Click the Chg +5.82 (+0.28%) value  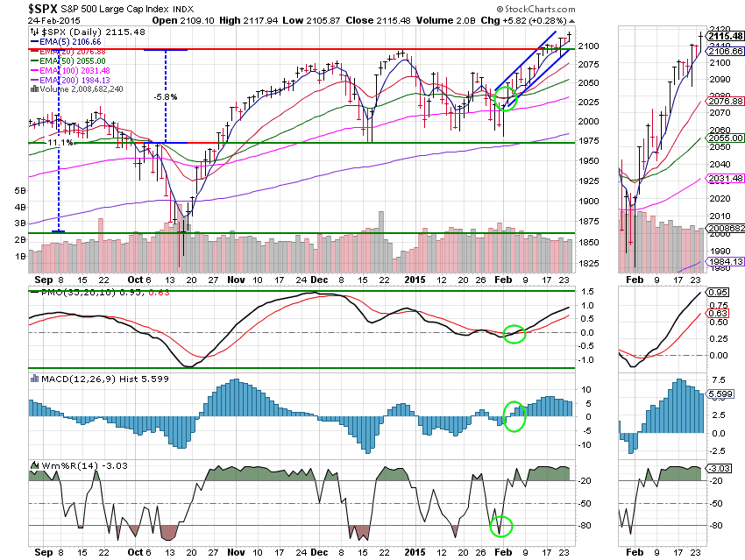[523, 20]
